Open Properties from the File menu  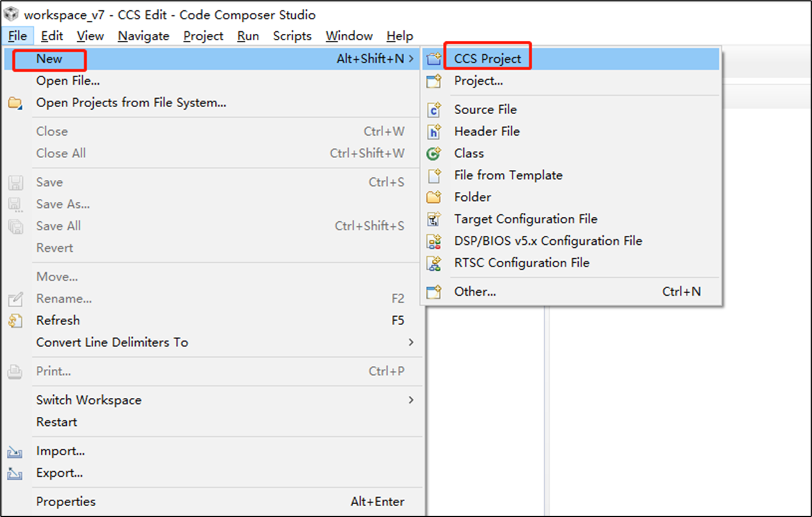pyautogui.click(x=213, y=502)
